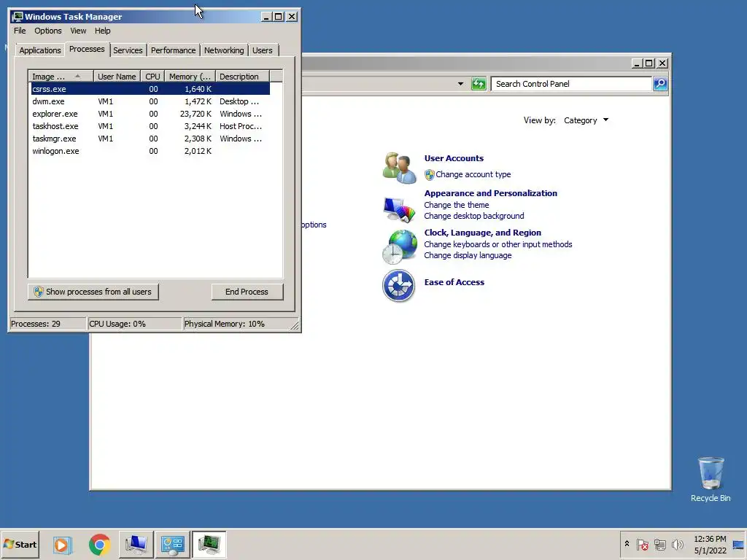Click the network tray icon
747x560 pixels.
[659, 544]
